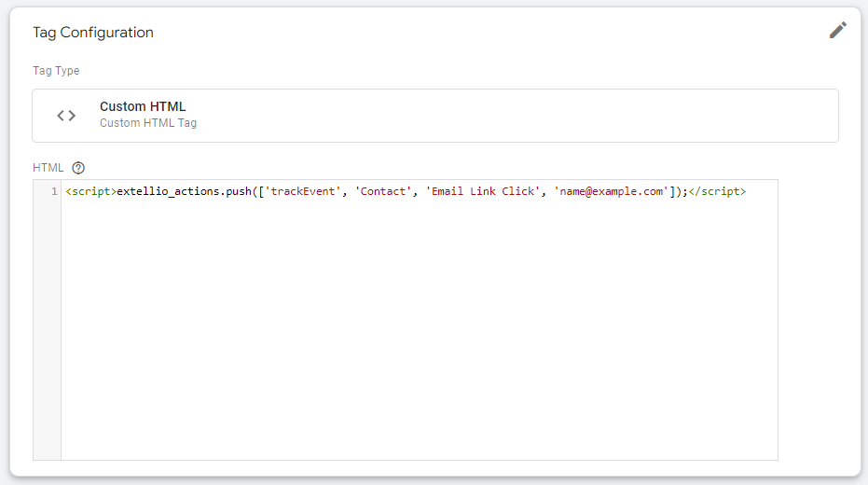Click the pencil edit icon
The width and height of the screenshot is (868, 485).
(837, 30)
